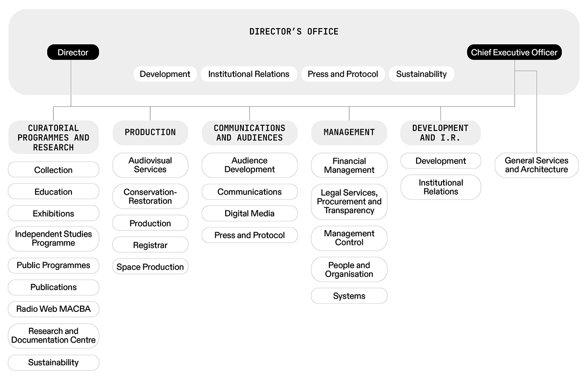Select the Communications and Audiences heading
The height and width of the screenshot is (378, 588).
[250, 133]
